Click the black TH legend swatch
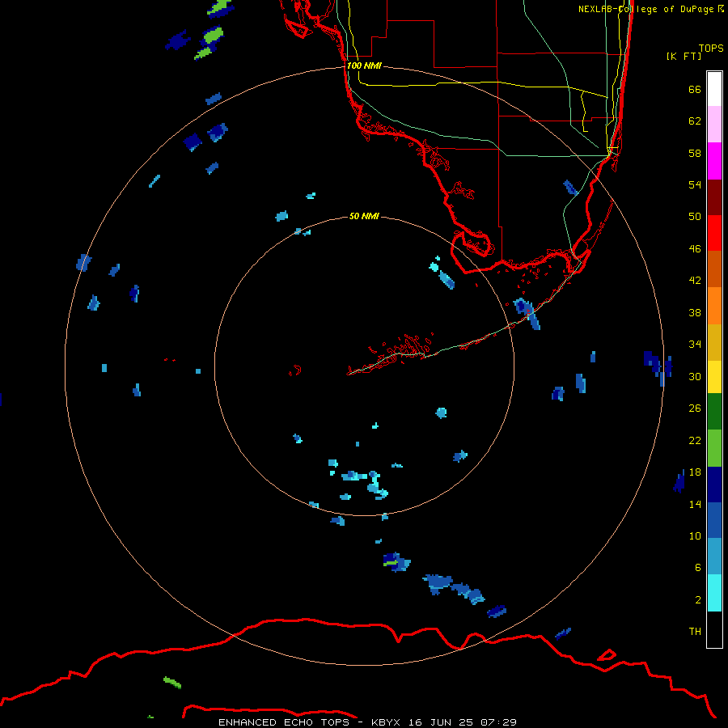Image resolution: width=728 pixels, height=728 pixels. pyautogui.click(x=714, y=629)
